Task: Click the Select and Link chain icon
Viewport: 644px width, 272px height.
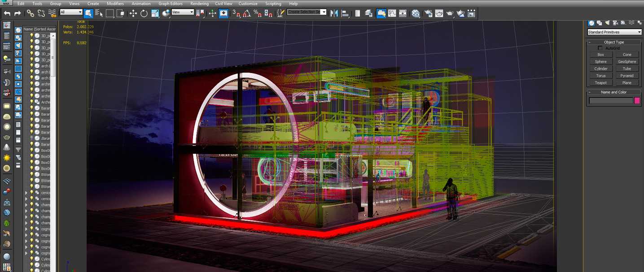Action: [30, 13]
